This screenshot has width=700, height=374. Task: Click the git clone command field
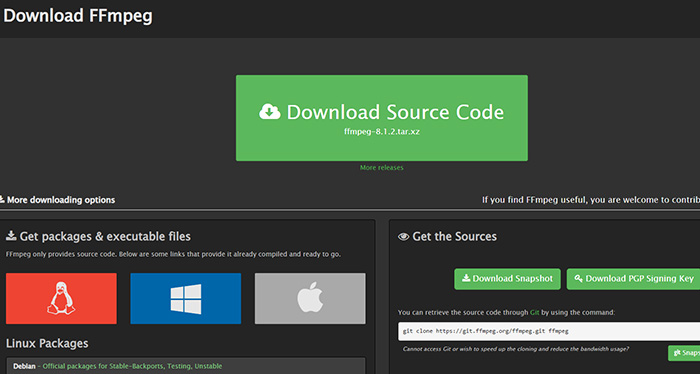(x=549, y=331)
